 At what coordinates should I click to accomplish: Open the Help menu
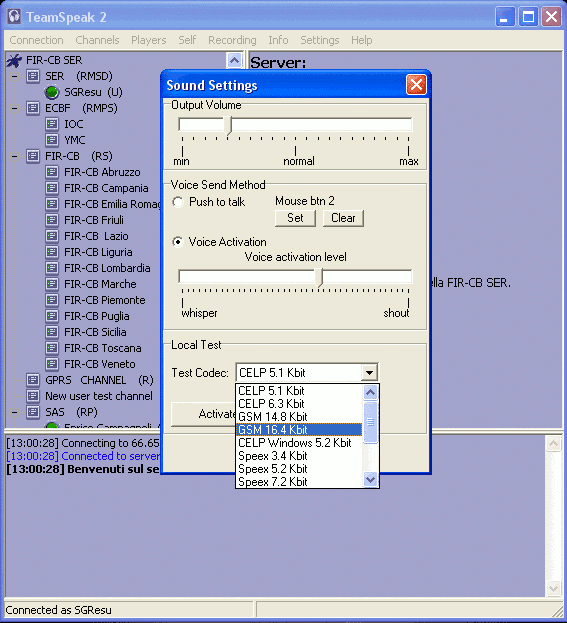pos(362,40)
